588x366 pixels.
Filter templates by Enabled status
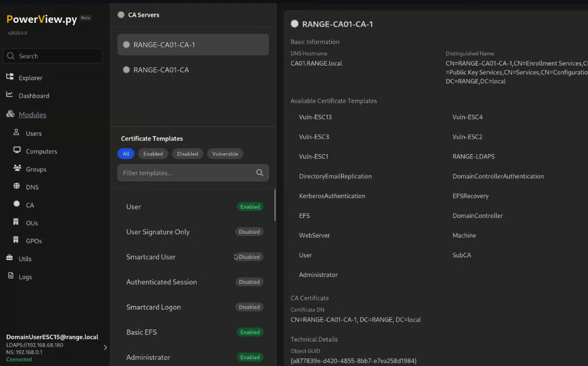coord(153,154)
